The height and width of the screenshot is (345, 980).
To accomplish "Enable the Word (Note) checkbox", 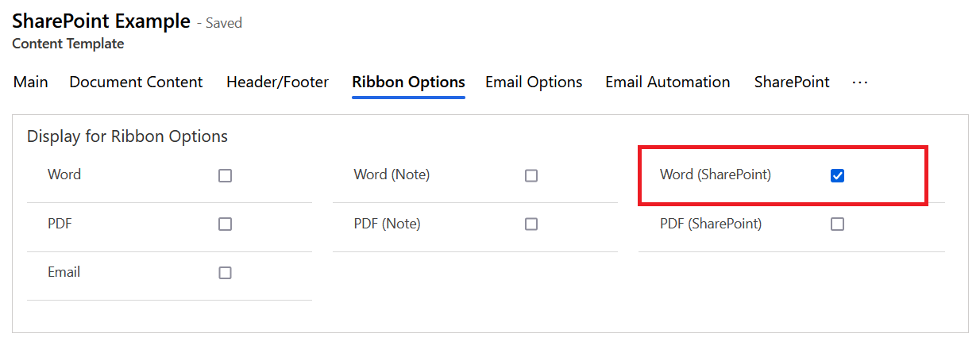I will [x=531, y=176].
